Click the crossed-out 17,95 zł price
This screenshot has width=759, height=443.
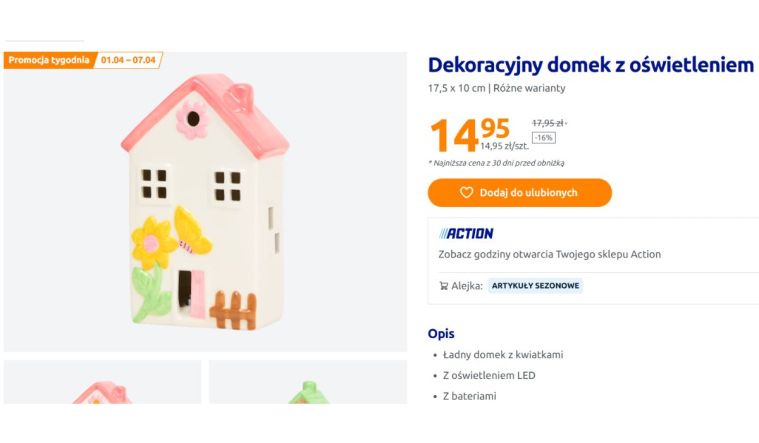[548, 123]
